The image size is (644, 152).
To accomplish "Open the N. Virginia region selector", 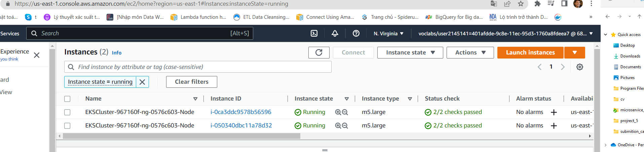I will pos(388,34).
